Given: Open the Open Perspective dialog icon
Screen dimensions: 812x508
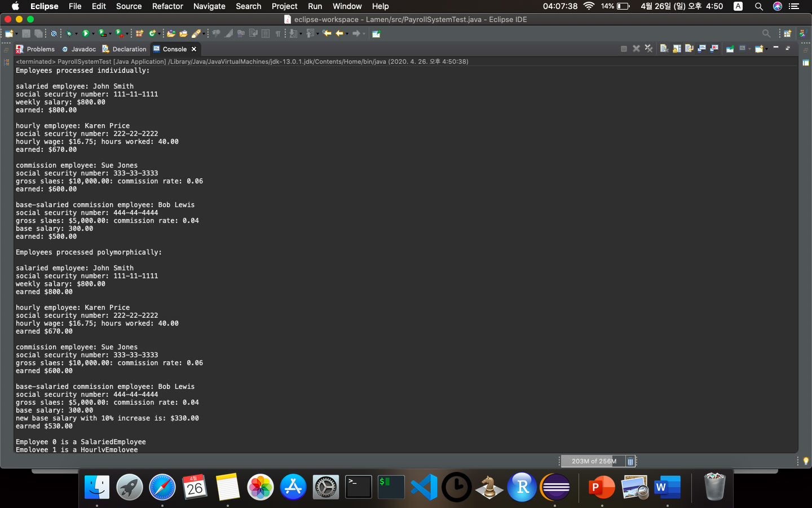Looking at the screenshot, I should (788, 33).
